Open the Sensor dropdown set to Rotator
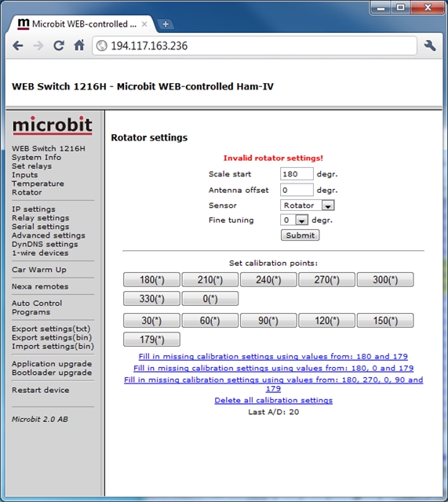 [308, 206]
